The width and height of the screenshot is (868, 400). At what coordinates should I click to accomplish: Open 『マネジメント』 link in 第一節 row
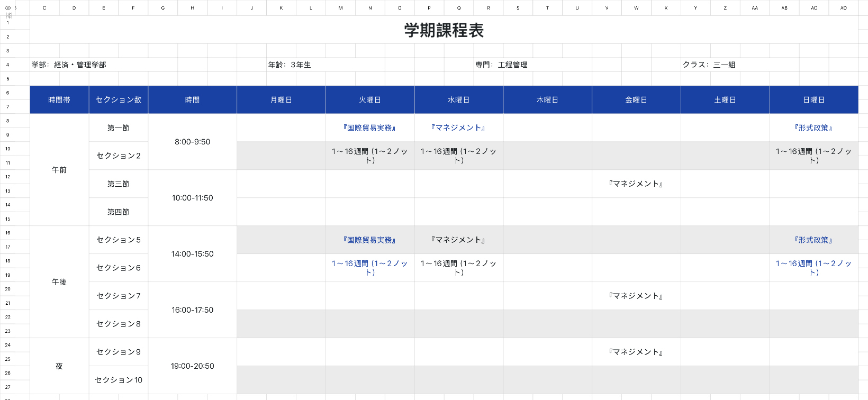pos(459,128)
